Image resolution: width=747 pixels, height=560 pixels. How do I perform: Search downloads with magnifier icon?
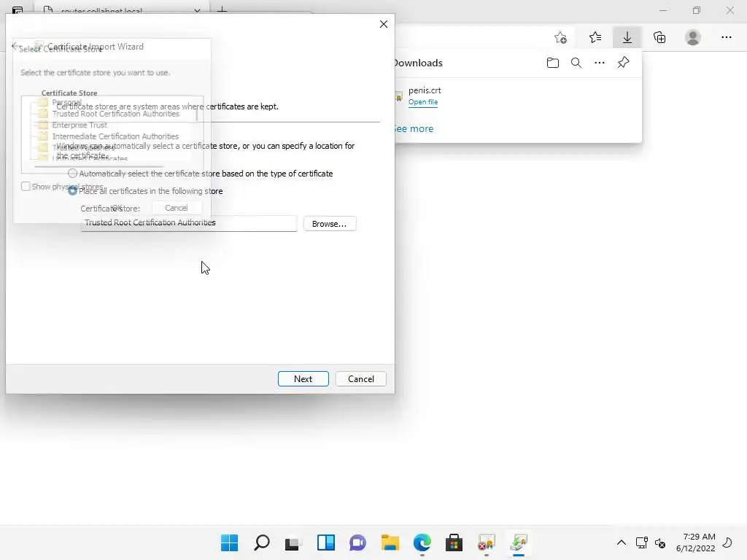tap(576, 63)
